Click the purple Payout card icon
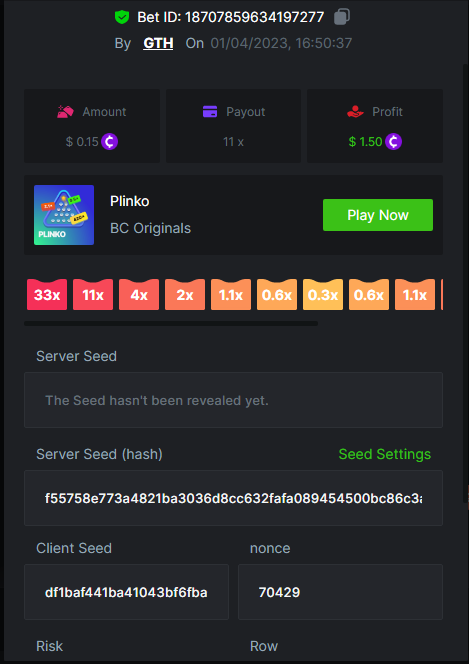The image size is (469, 664). pos(210,112)
